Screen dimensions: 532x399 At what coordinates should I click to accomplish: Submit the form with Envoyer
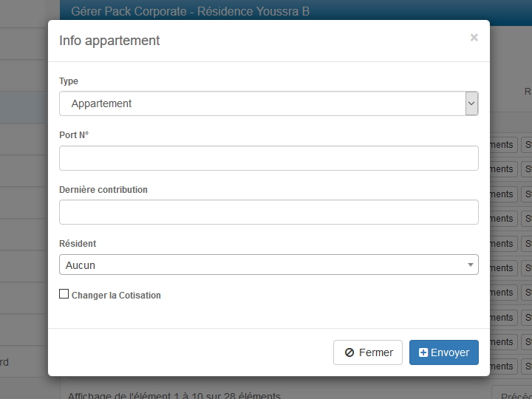pyautogui.click(x=444, y=352)
